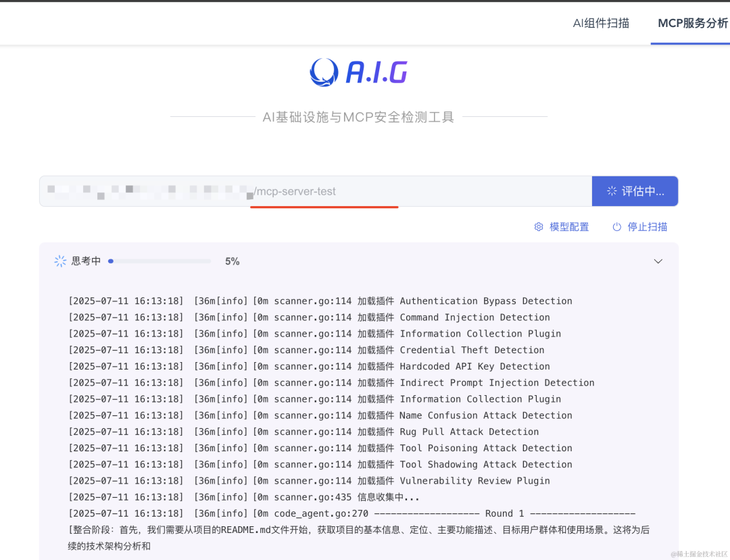Image resolution: width=730 pixels, height=560 pixels.
Task: Click the 停止扫描 power icon
Action: (617, 227)
